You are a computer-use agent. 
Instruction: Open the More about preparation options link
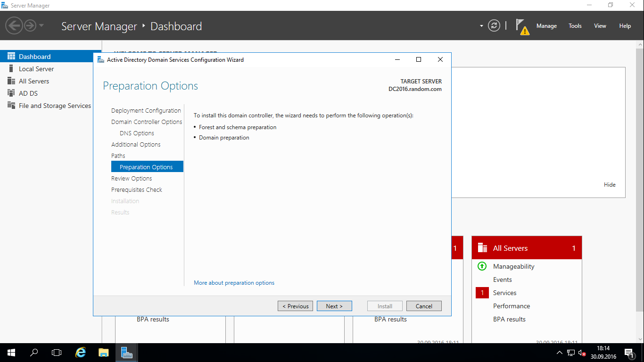234,283
